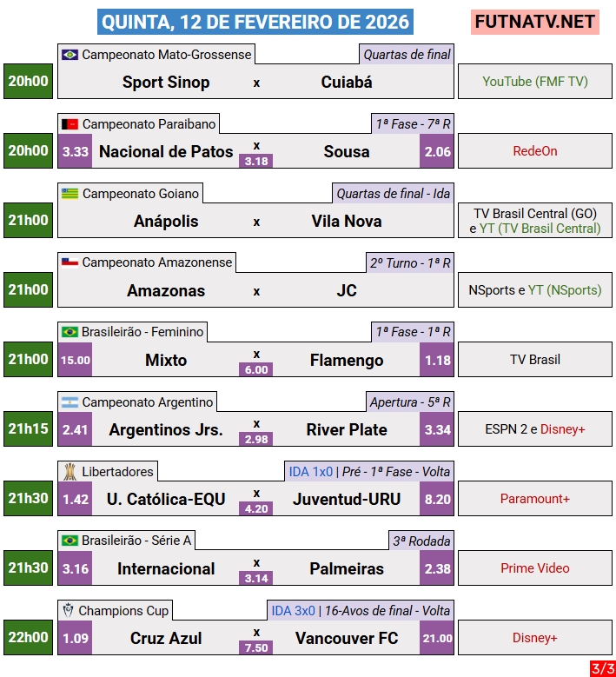Click the 21h30 time of Internacional match
616x677 pixels.
[29, 568]
